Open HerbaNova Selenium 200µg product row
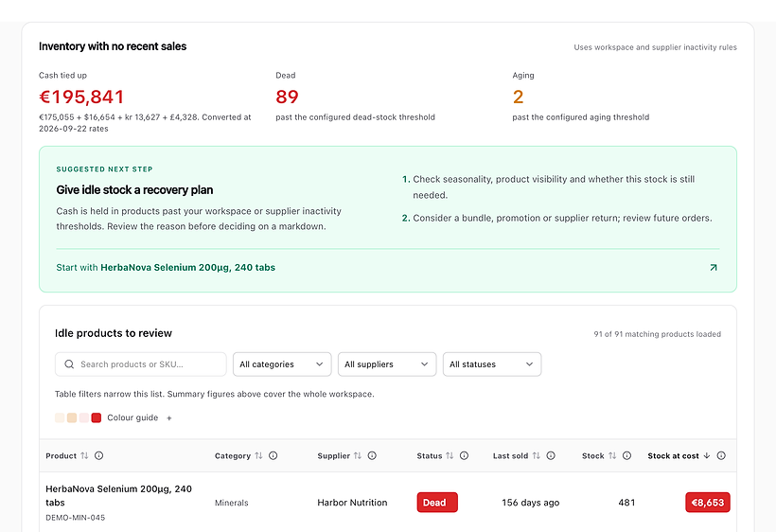 pyautogui.click(x=387, y=503)
